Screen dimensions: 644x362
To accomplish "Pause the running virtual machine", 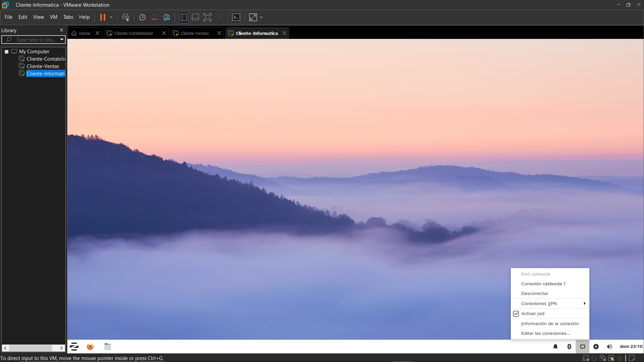I will 103,17.
